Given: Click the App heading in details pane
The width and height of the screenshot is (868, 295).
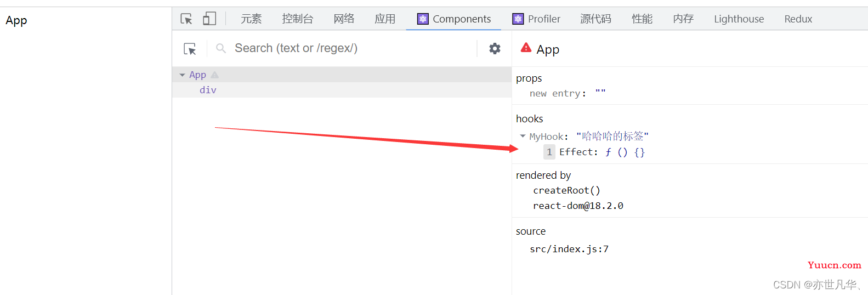Looking at the screenshot, I should [x=548, y=49].
